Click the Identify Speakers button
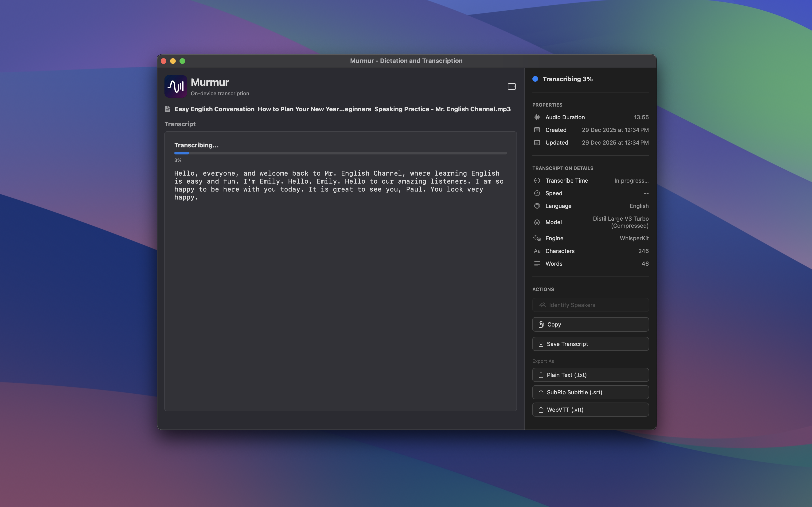 [590, 305]
